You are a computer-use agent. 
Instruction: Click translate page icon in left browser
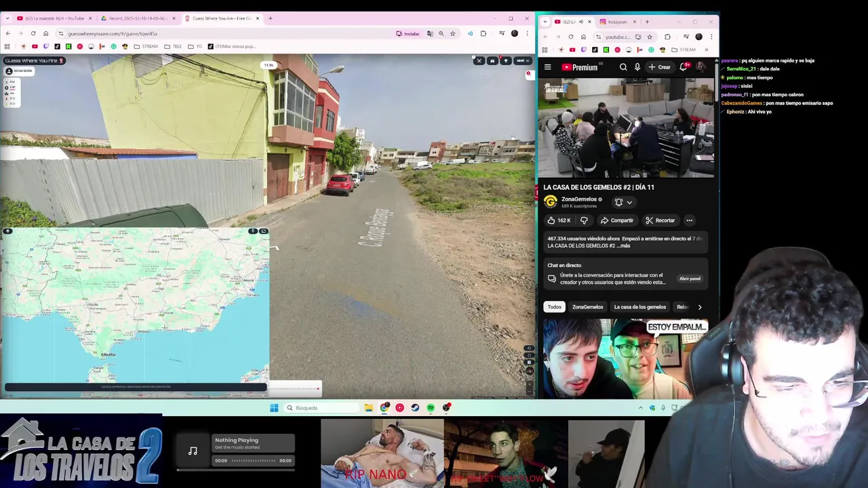(430, 33)
